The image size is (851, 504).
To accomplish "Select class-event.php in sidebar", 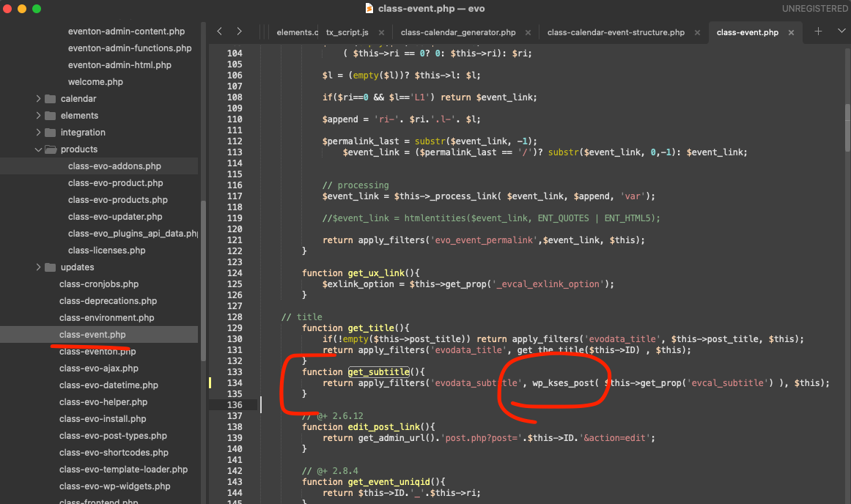I will [92, 335].
